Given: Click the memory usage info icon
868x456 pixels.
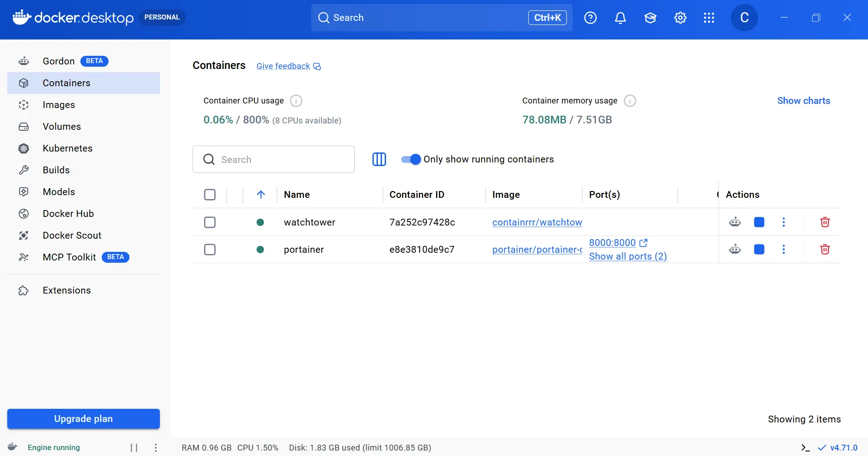Looking at the screenshot, I should click(x=630, y=101).
